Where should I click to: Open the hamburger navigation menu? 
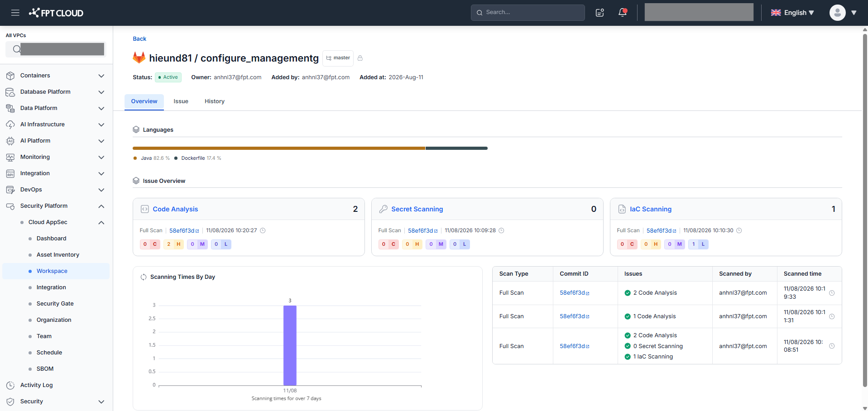point(15,13)
